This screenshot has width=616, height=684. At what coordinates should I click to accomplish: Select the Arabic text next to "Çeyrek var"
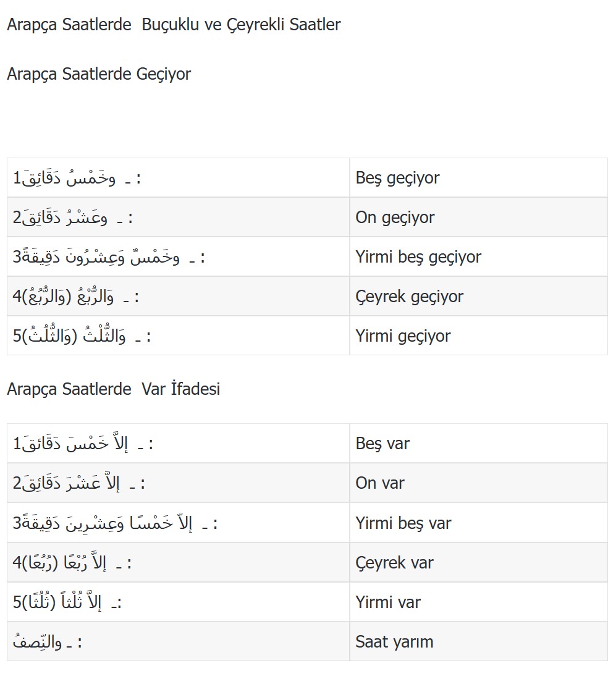pyautogui.click(x=72, y=563)
